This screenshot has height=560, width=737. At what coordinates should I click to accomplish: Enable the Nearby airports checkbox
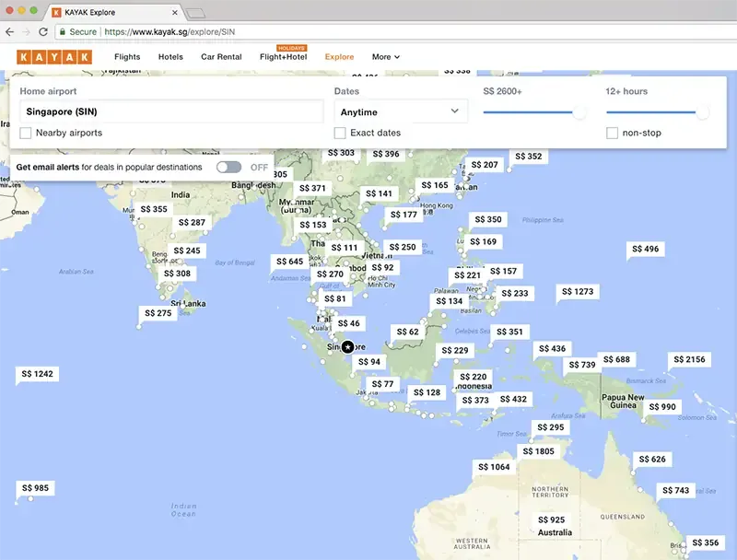(26, 134)
